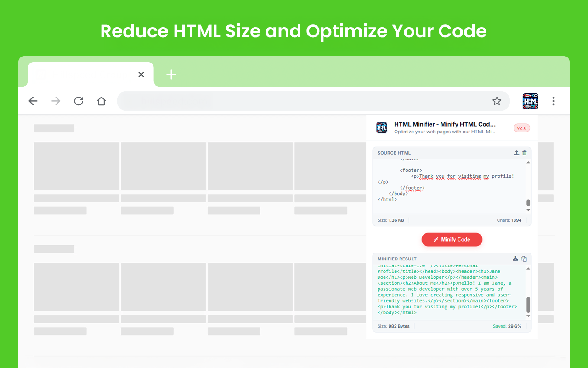Click the "Chars: 1394" character count

click(509, 220)
